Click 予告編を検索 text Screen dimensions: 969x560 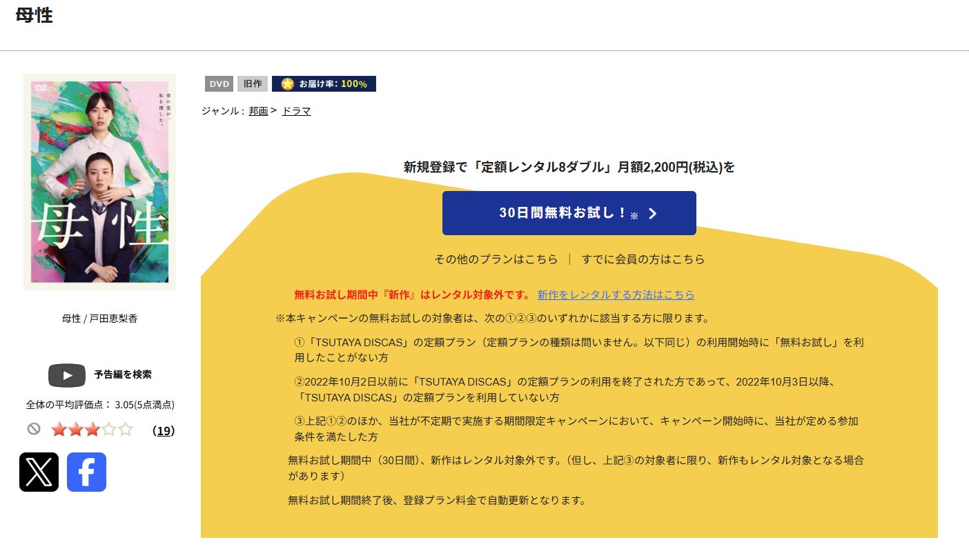point(123,374)
